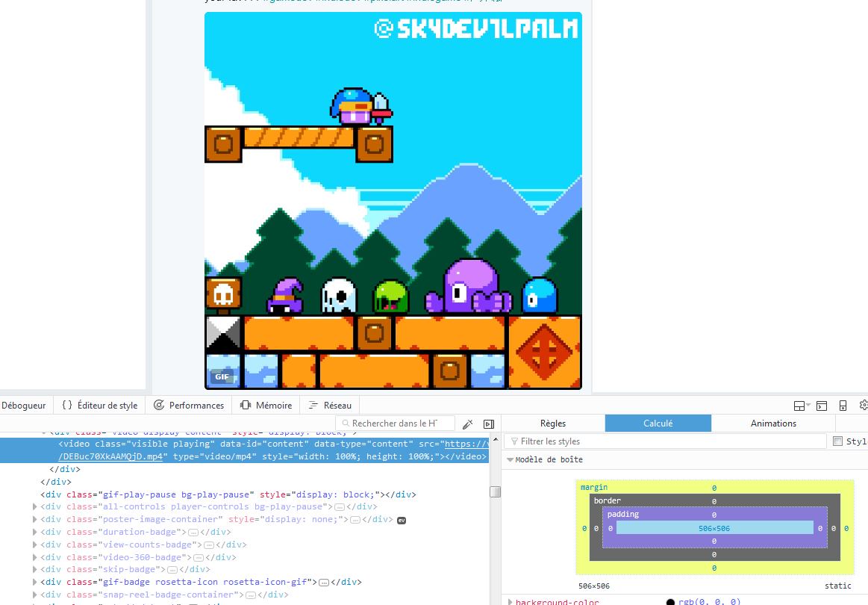Click the ellipsis badge in poster-image-container row
The image size is (868, 605).
[355, 520]
